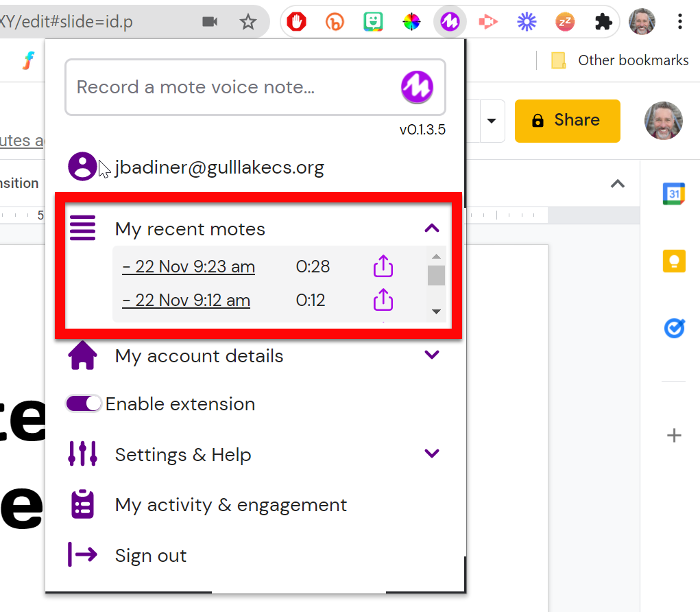This screenshot has height=612, width=700.
Task: Open Google Calendar in the side panel
Action: click(x=674, y=194)
